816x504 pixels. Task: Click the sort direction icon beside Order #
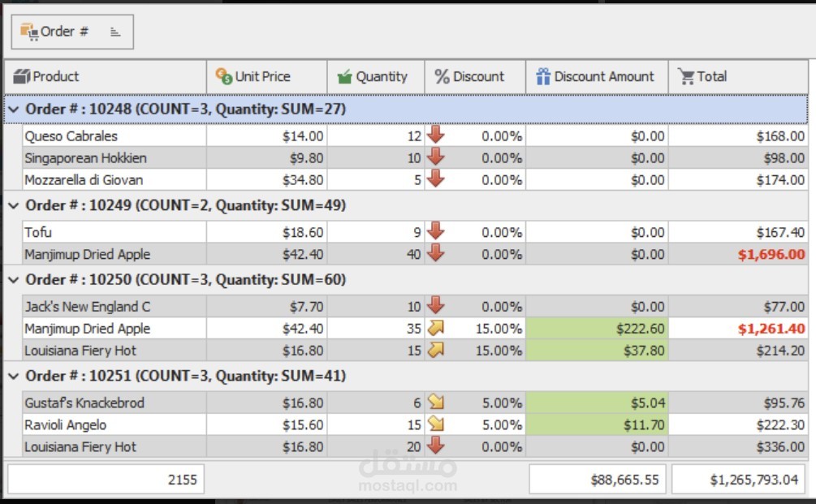(x=114, y=31)
